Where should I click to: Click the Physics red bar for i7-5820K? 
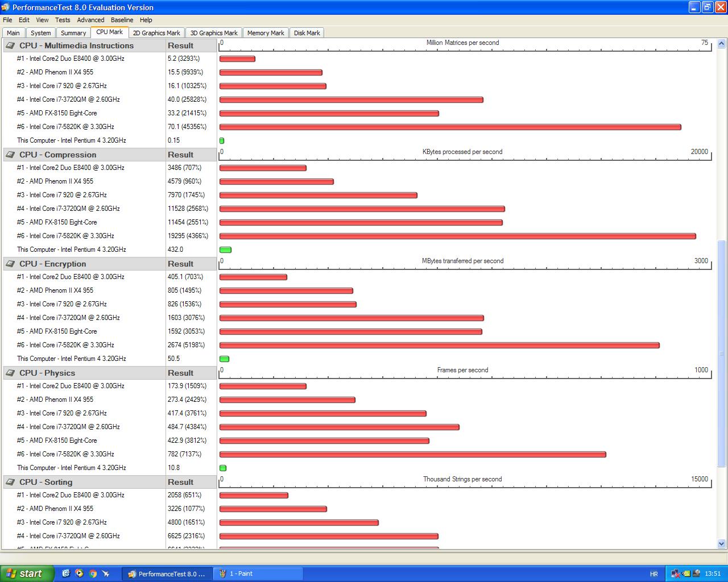coord(413,455)
